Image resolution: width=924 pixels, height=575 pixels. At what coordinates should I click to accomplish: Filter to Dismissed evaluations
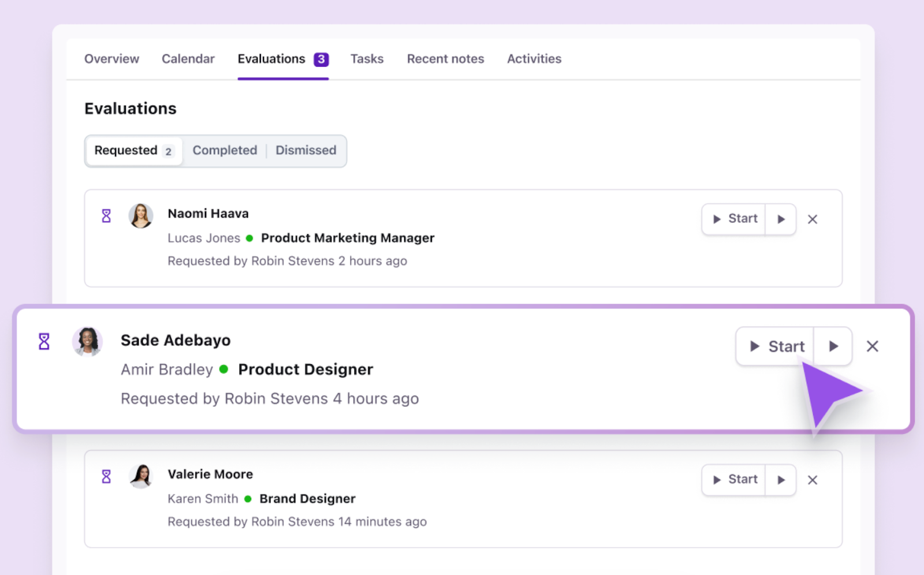pyautogui.click(x=305, y=151)
